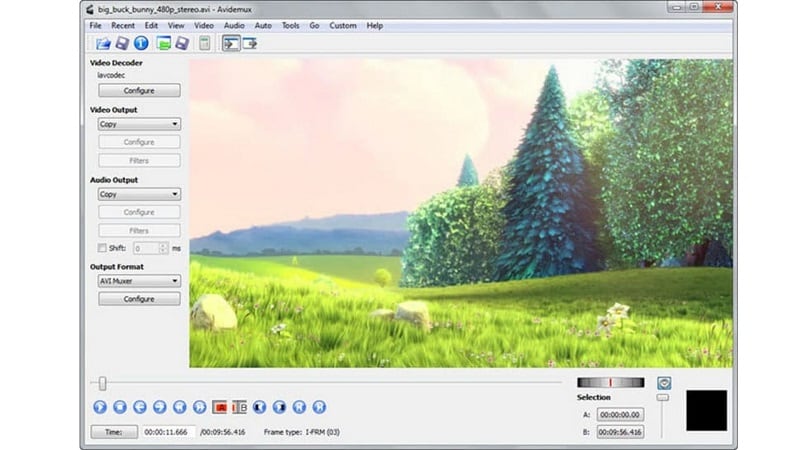Click the 'Selection' heading
Viewport: 800px width, 450px height.
click(x=593, y=397)
